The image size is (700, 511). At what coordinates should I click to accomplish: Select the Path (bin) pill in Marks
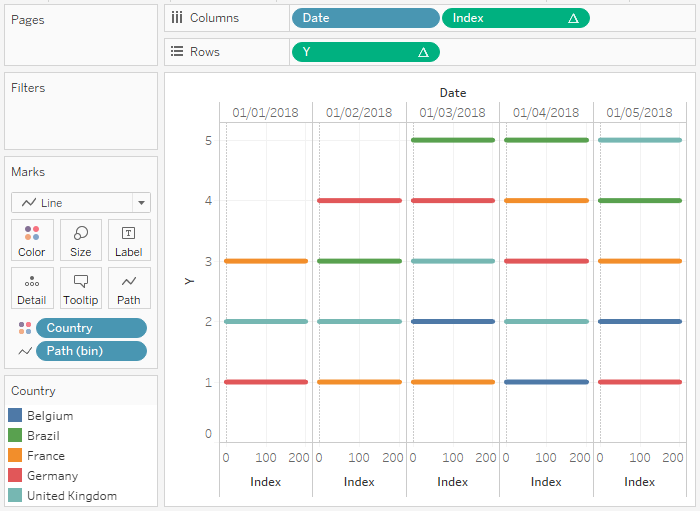tap(92, 351)
